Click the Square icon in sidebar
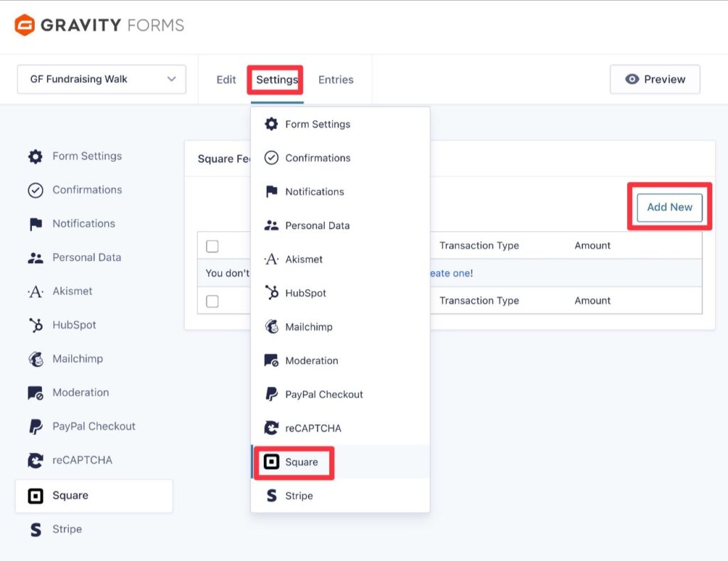The width and height of the screenshot is (728, 561). coord(36,496)
